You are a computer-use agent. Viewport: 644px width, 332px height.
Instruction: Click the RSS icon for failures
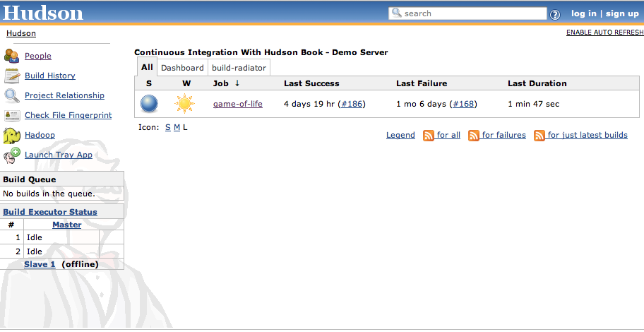[474, 135]
